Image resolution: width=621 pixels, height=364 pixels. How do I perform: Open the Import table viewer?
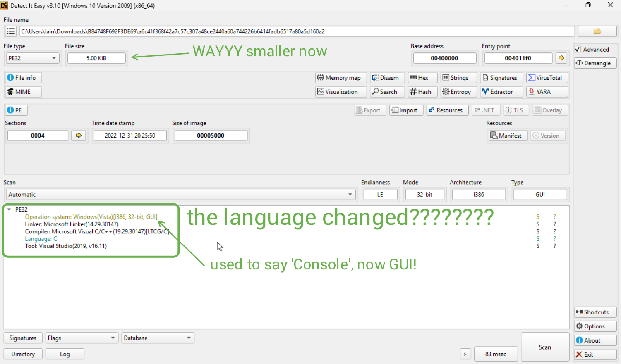406,110
